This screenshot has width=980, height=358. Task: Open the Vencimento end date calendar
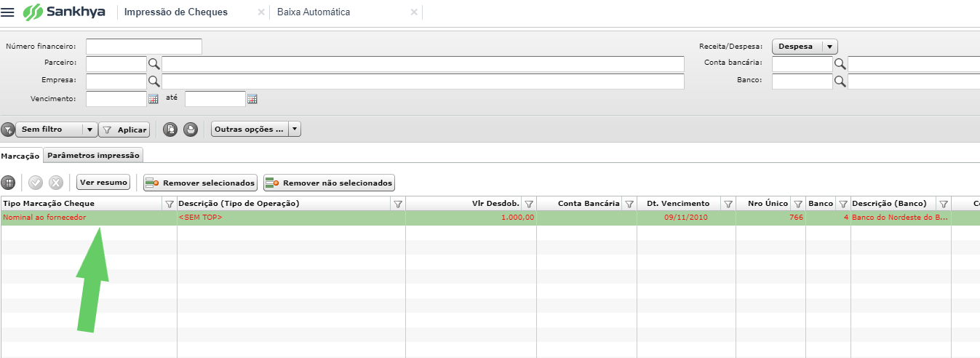252,99
